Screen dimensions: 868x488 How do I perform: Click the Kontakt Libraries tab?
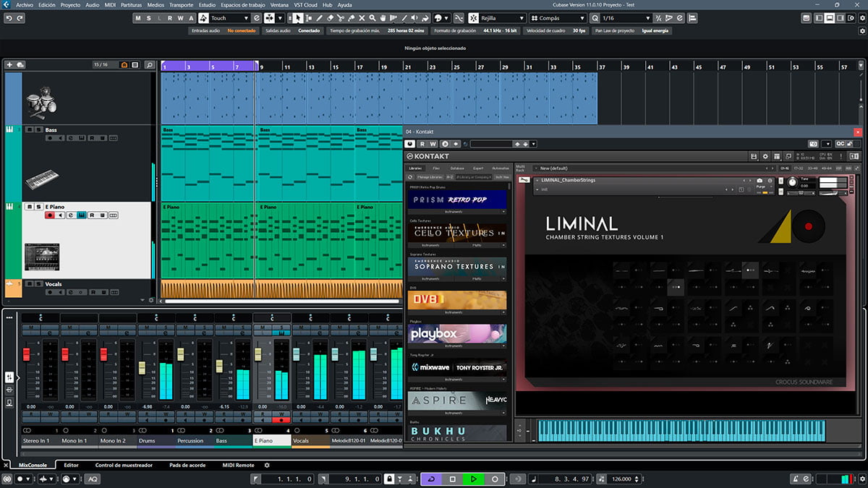[x=415, y=168]
